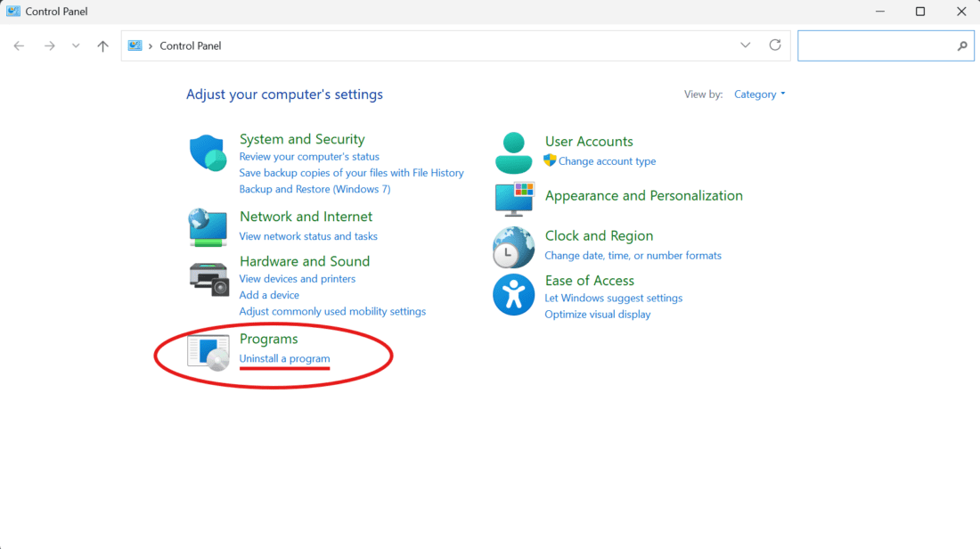Click the Control Panel icon in the address bar
Screen dimensions: 980x549
point(135,45)
